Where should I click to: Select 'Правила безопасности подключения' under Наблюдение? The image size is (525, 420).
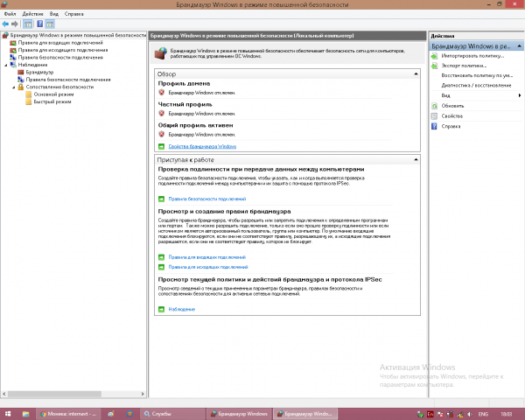coord(68,80)
